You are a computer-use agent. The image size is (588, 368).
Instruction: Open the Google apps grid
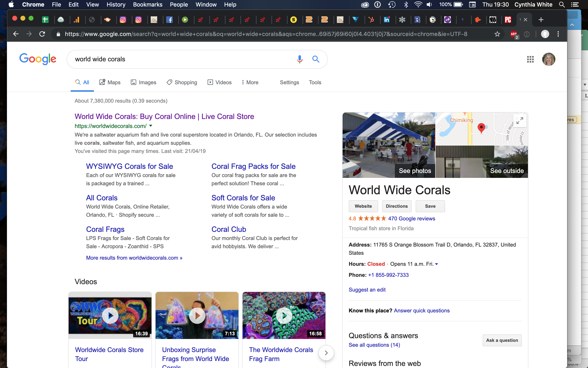tap(530, 59)
